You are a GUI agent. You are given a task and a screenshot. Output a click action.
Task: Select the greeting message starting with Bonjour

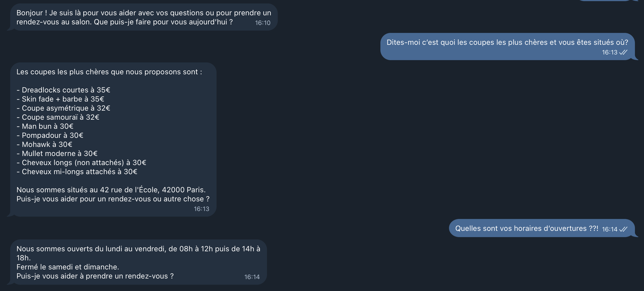tap(144, 17)
